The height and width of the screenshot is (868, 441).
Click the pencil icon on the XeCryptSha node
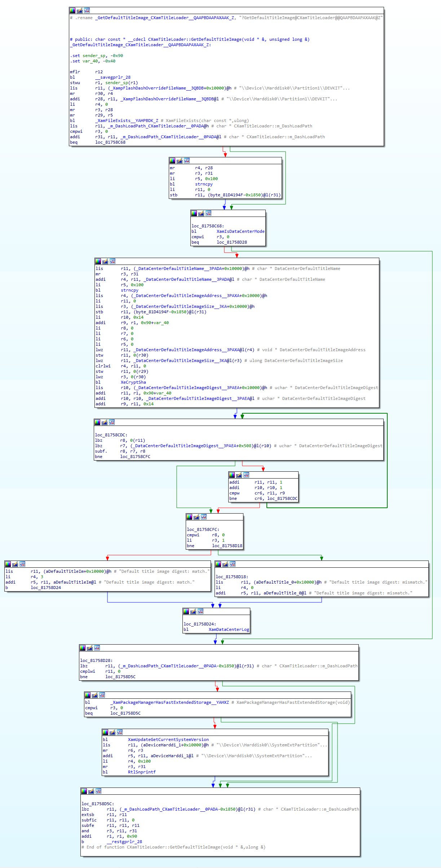point(105,261)
